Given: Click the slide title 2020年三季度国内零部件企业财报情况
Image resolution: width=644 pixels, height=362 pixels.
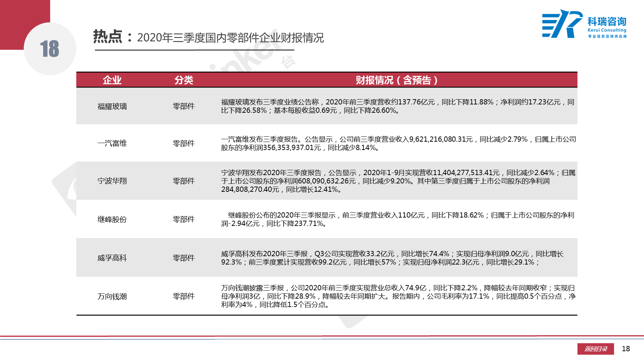Looking at the screenshot, I should coord(230,38).
